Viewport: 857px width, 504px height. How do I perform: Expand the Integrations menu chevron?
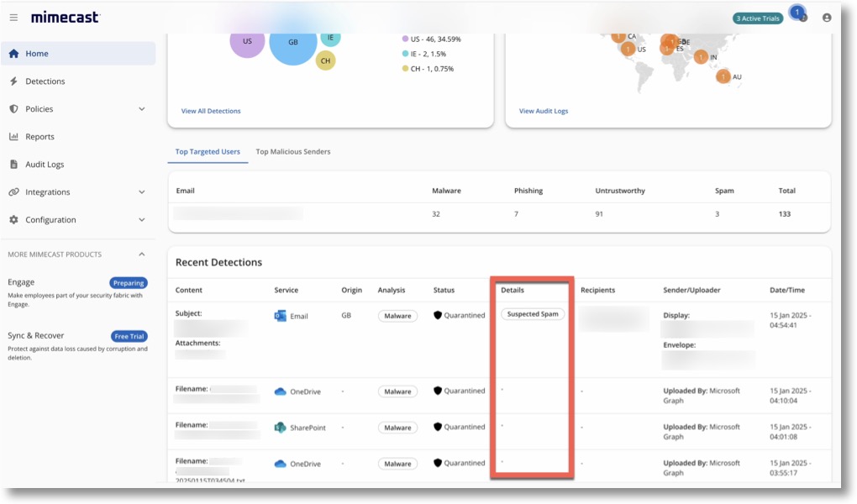tap(141, 192)
